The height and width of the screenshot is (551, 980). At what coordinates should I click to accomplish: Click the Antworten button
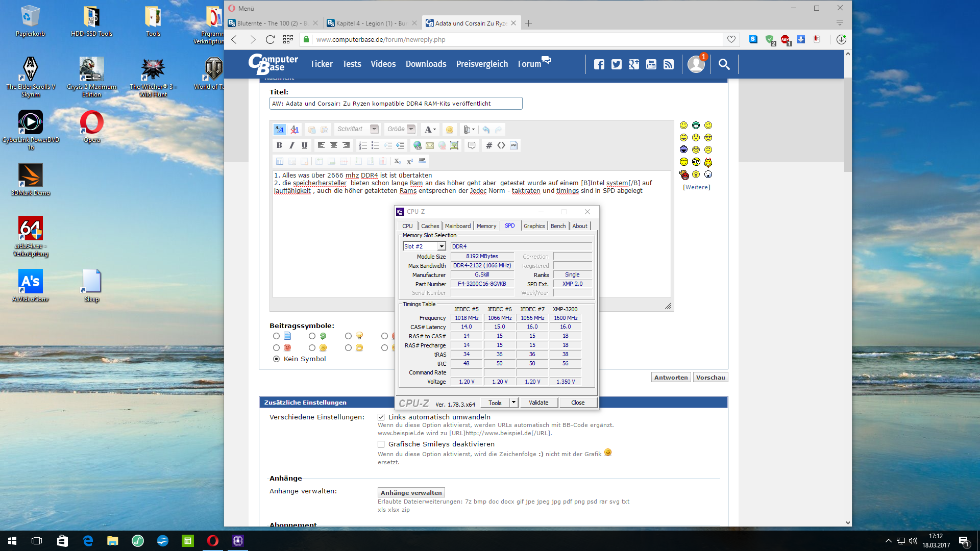point(671,378)
